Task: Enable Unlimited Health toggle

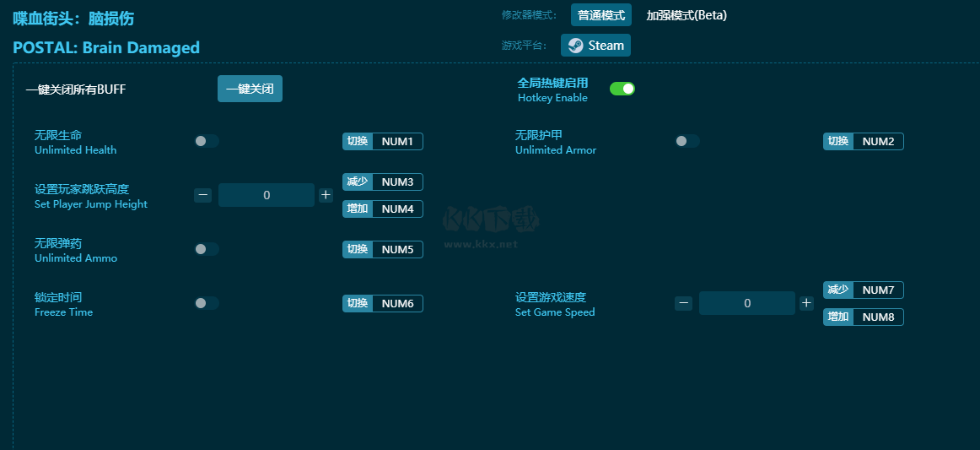Action: [207, 142]
